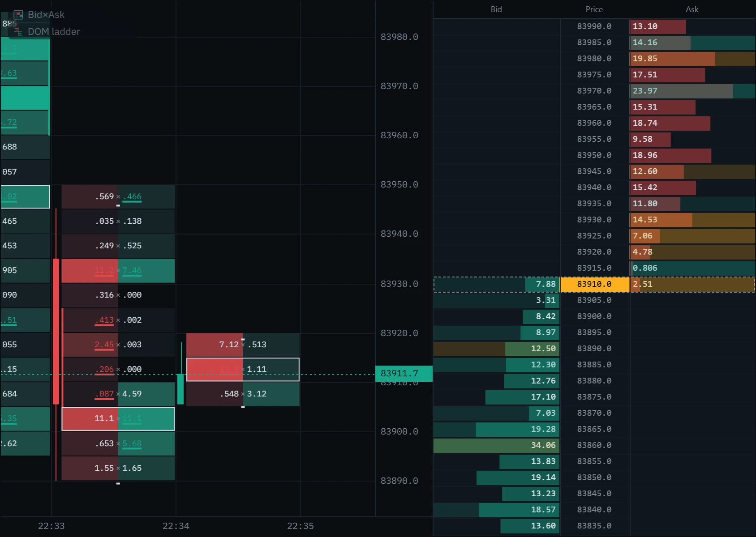Click the 83980.0 chart price axis label
Screen dimensions: 756x537
coord(399,37)
